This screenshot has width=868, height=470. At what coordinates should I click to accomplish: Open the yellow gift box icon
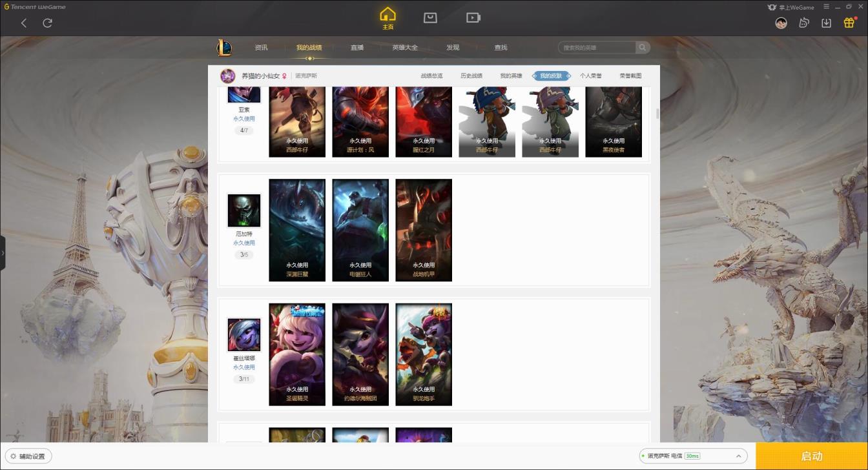click(849, 23)
